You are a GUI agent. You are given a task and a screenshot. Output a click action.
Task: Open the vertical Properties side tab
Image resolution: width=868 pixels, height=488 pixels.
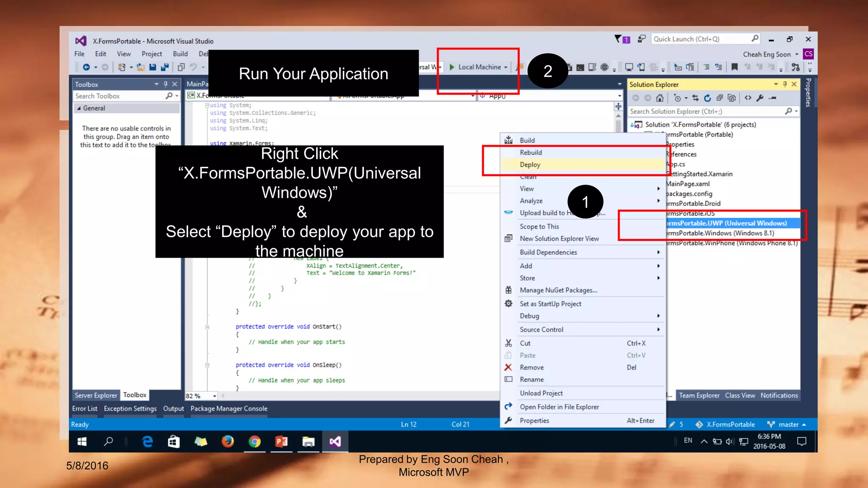(x=808, y=92)
